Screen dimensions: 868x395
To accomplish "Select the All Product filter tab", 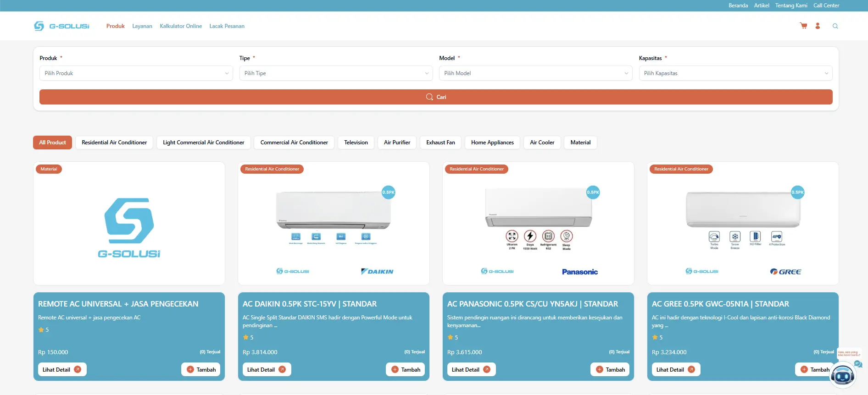I will tap(52, 143).
